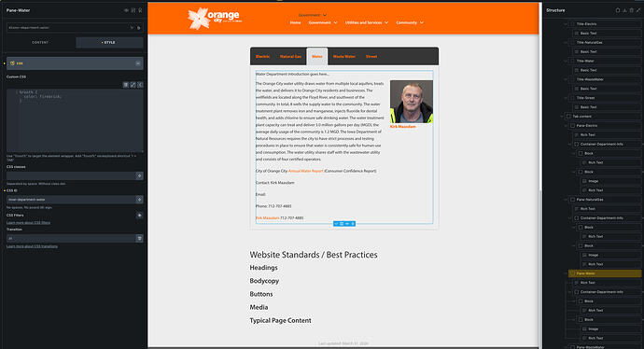Screen dimensions: 644x349
Task: Click the last icon above Custom CSS editor
Action: click(x=140, y=85)
